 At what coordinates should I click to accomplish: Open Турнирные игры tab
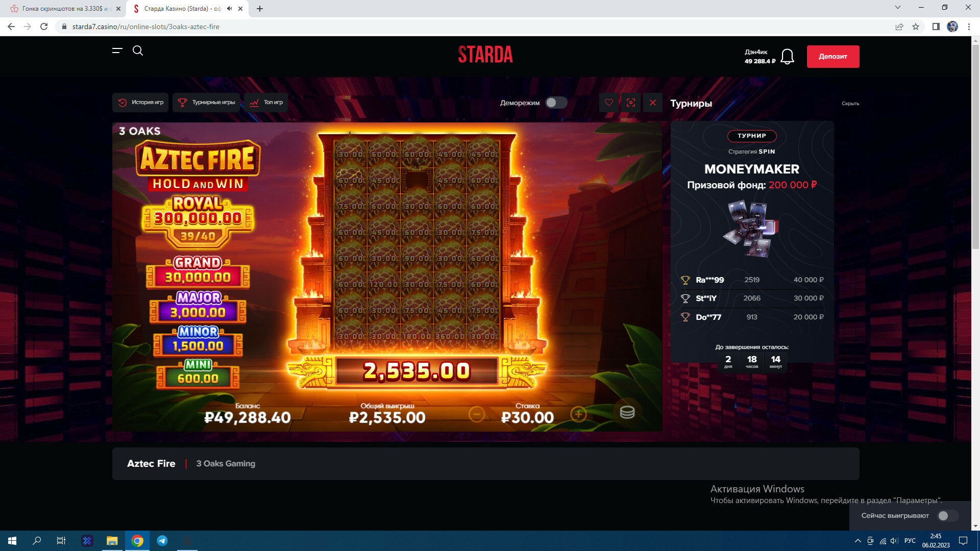(x=206, y=103)
